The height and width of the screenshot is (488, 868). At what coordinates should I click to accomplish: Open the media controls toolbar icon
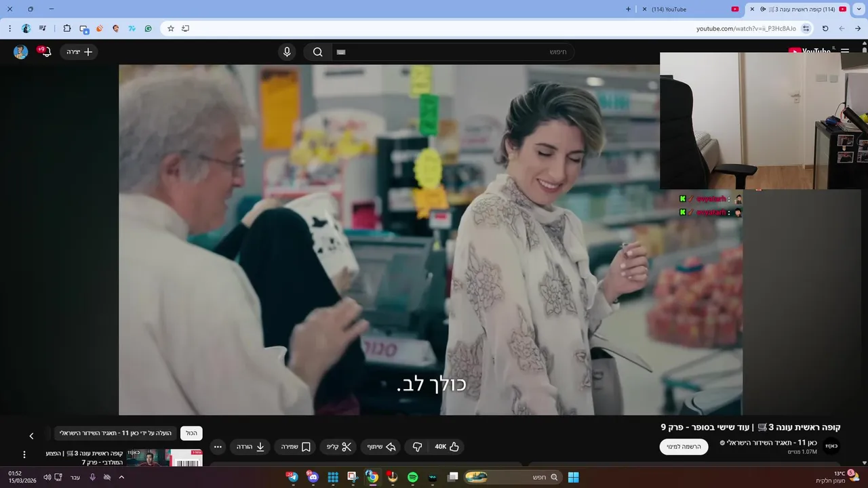click(x=43, y=28)
